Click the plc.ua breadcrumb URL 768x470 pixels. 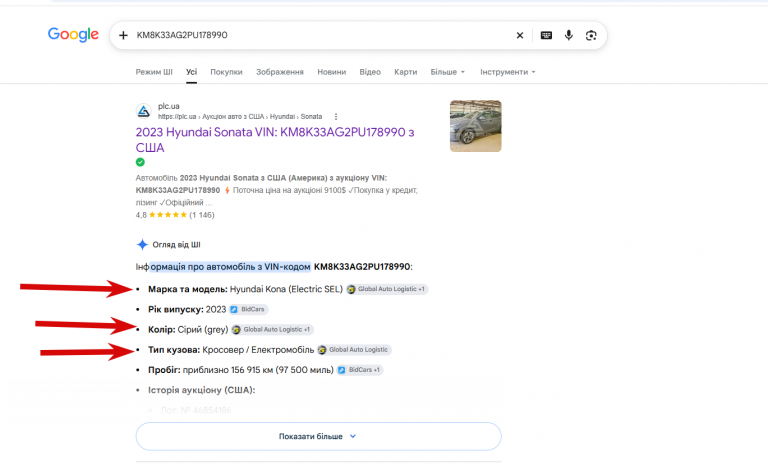pyautogui.click(x=240, y=117)
